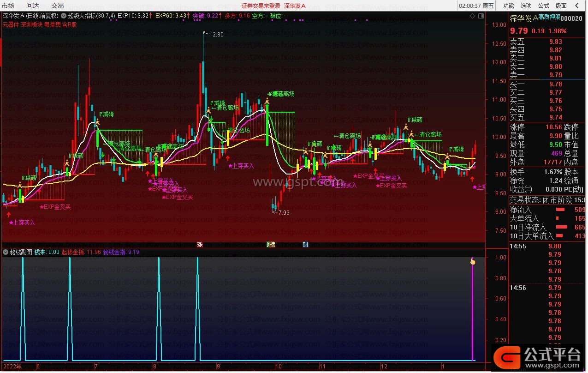Click the 粤港澳 sector tag
The height and width of the screenshot is (373, 588).
(x=52, y=24)
